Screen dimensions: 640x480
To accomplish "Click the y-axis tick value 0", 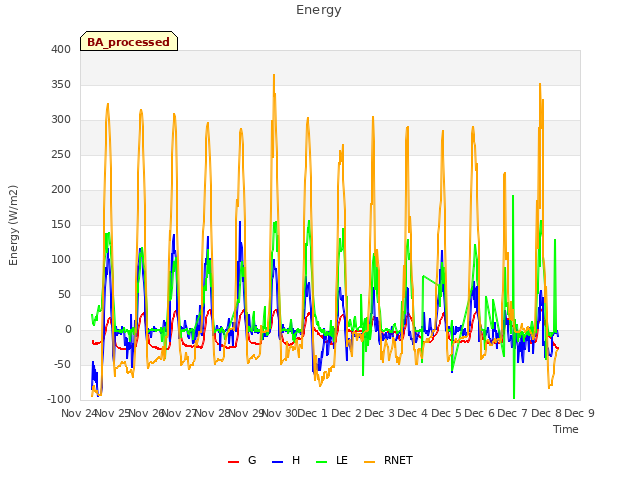I will tap(68, 329).
